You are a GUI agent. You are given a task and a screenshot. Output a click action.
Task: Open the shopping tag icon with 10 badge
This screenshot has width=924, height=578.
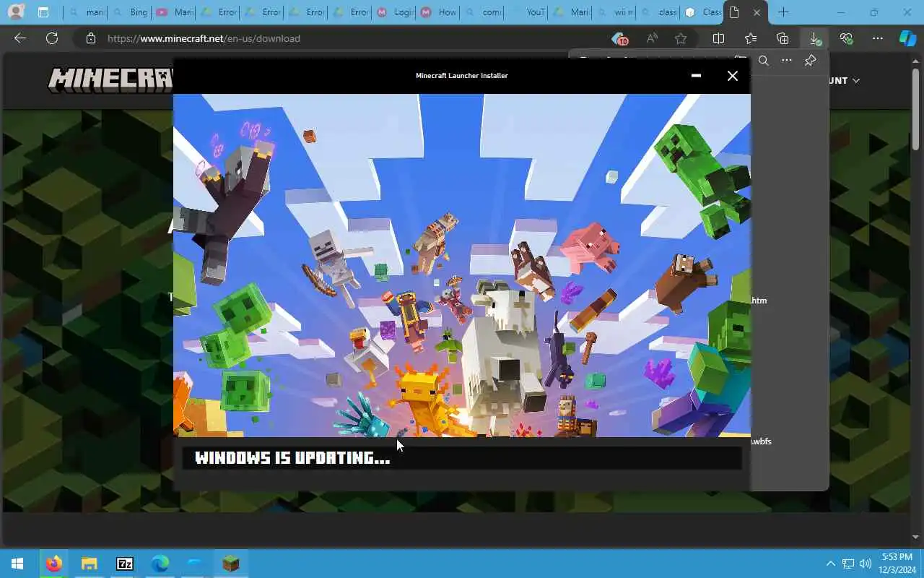click(x=619, y=38)
